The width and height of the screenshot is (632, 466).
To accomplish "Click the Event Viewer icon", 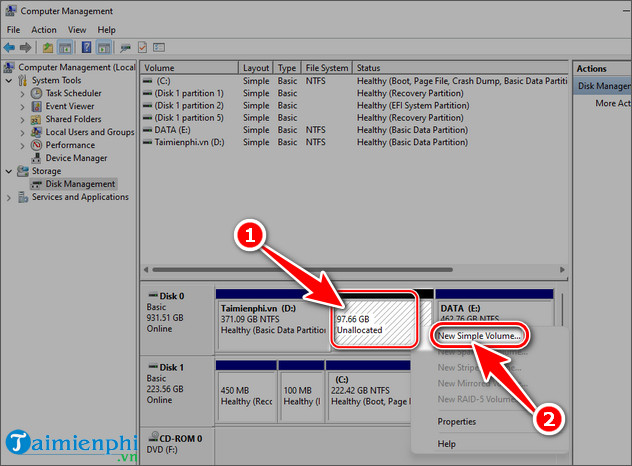I will [x=36, y=106].
